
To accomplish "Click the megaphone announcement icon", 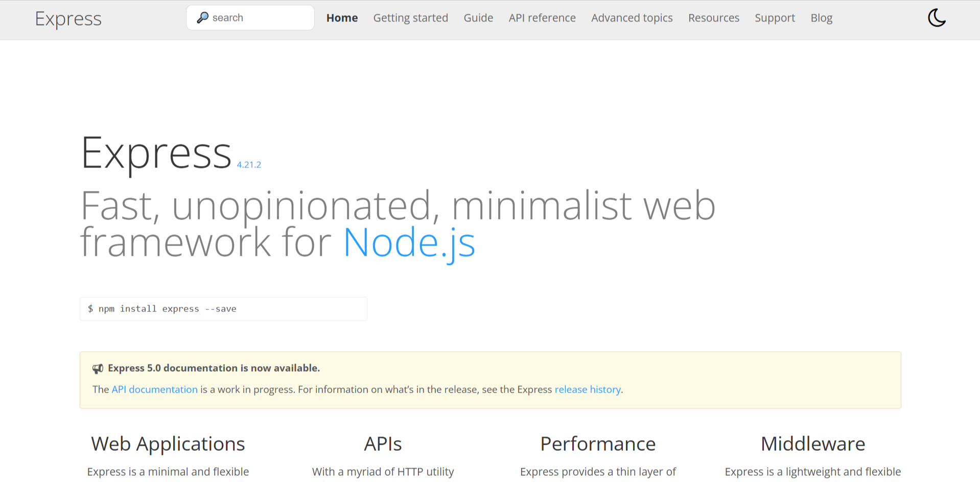I will click(98, 369).
